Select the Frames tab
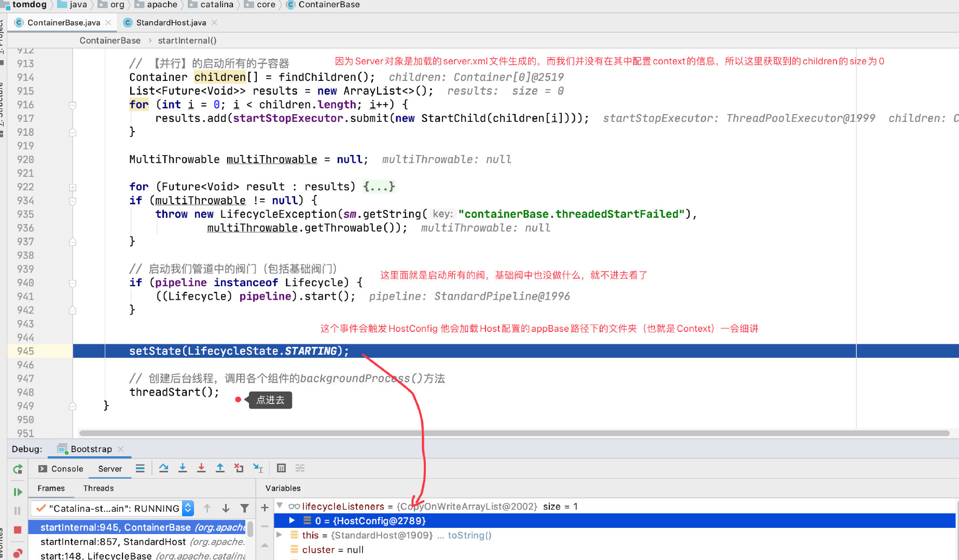 (x=51, y=488)
